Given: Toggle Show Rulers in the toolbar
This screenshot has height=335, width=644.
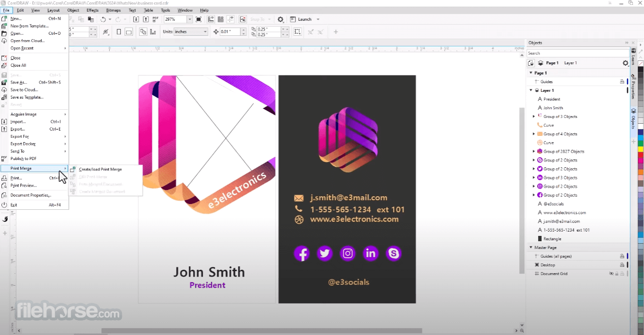Looking at the screenshot, I should click(211, 19).
